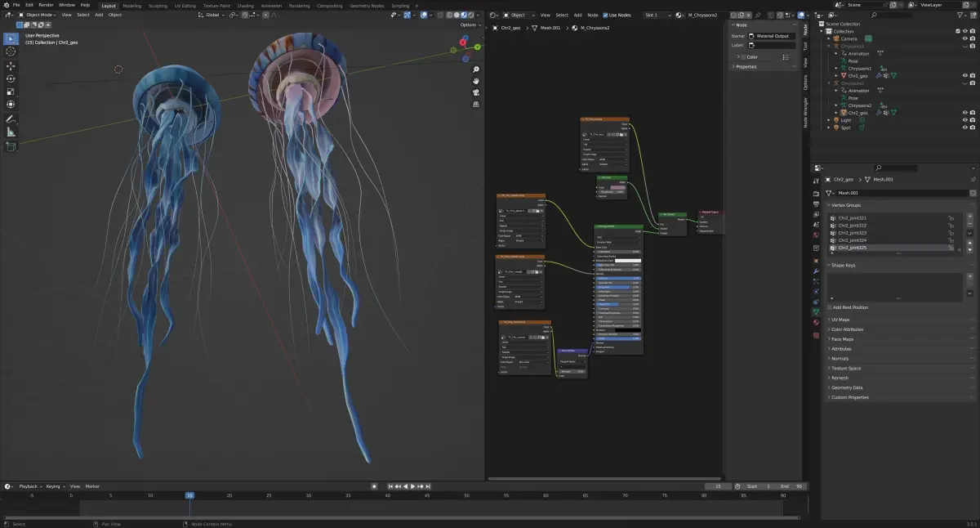Open the Render menu
Image resolution: width=980 pixels, height=528 pixels.
(x=46, y=5)
